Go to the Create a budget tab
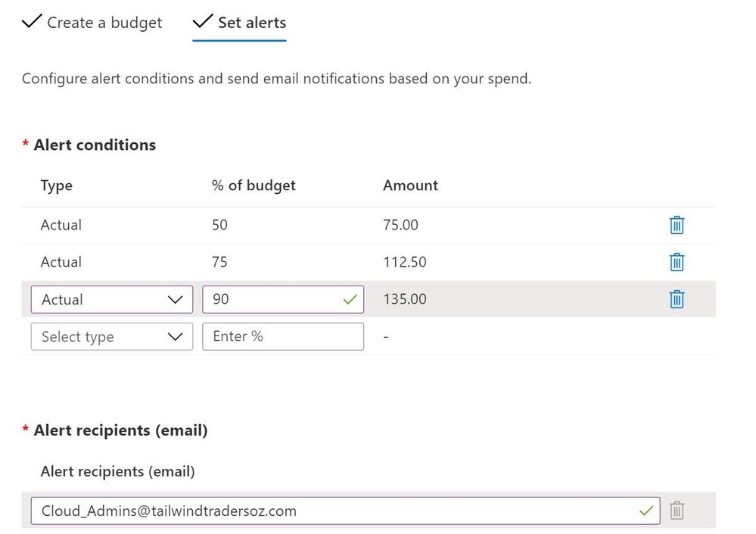The height and width of the screenshot is (534, 756). click(104, 23)
